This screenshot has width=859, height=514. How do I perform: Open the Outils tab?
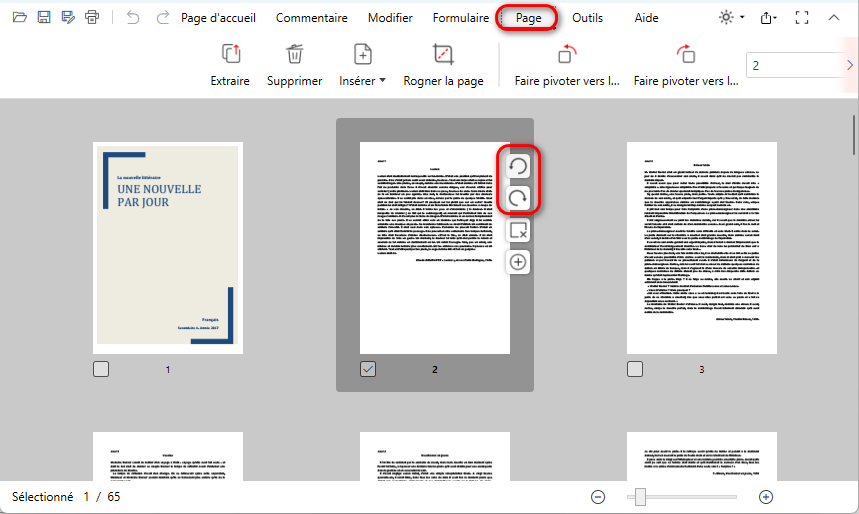pyautogui.click(x=587, y=18)
